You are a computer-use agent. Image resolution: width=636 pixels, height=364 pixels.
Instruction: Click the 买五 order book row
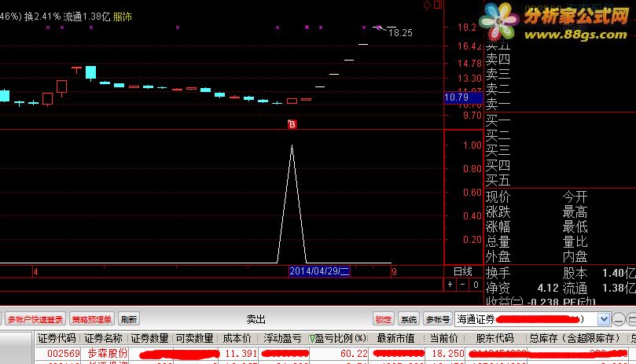[498, 180]
